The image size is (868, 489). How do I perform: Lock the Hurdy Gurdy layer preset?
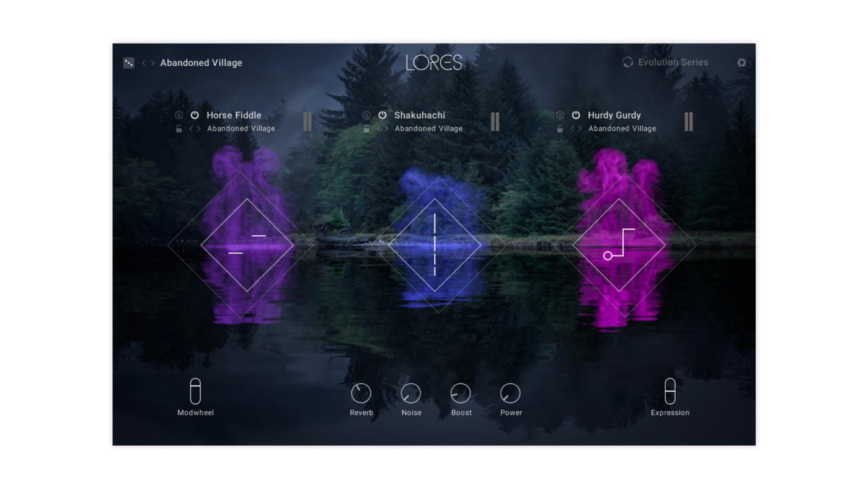point(560,129)
